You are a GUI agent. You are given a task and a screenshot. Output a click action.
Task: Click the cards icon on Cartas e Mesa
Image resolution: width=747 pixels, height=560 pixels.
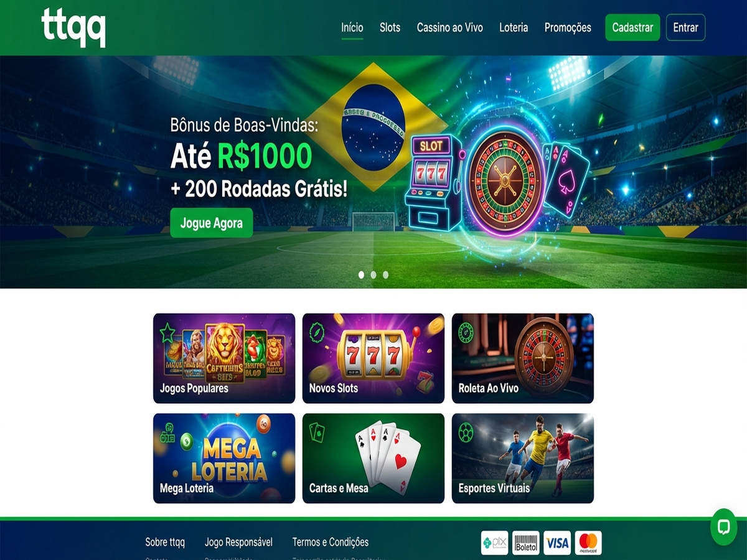pos(317,432)
